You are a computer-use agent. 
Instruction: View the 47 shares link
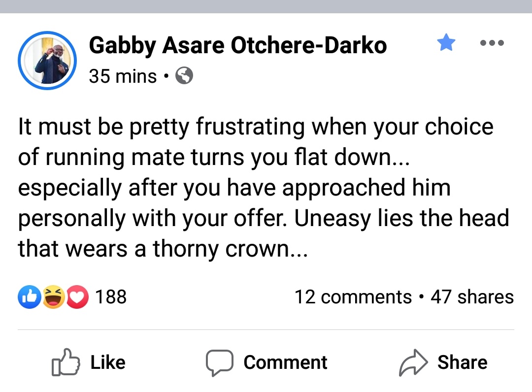click(x=472, y=297)
